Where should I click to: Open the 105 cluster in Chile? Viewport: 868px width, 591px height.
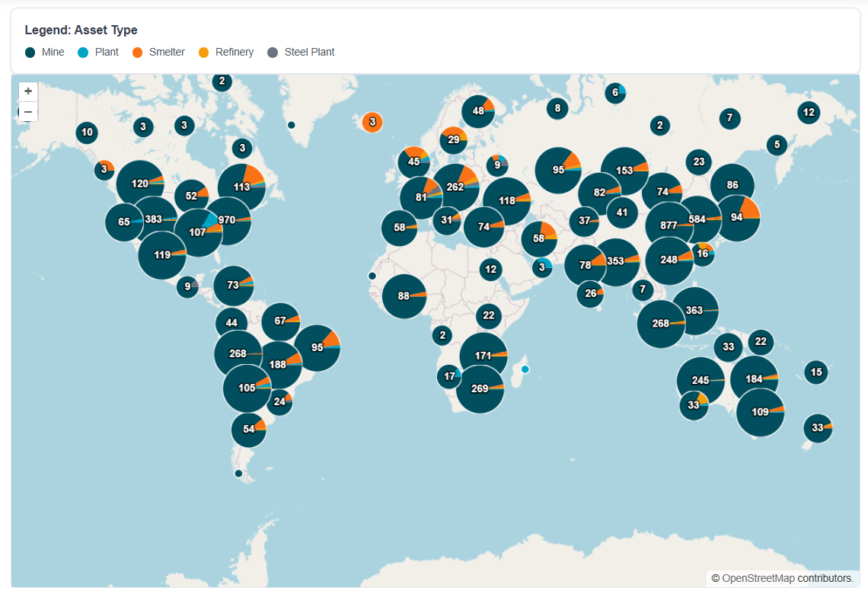(247, 388)
